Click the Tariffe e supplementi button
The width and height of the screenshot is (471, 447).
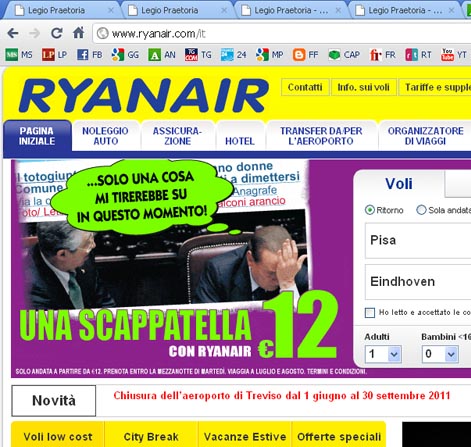435,87
